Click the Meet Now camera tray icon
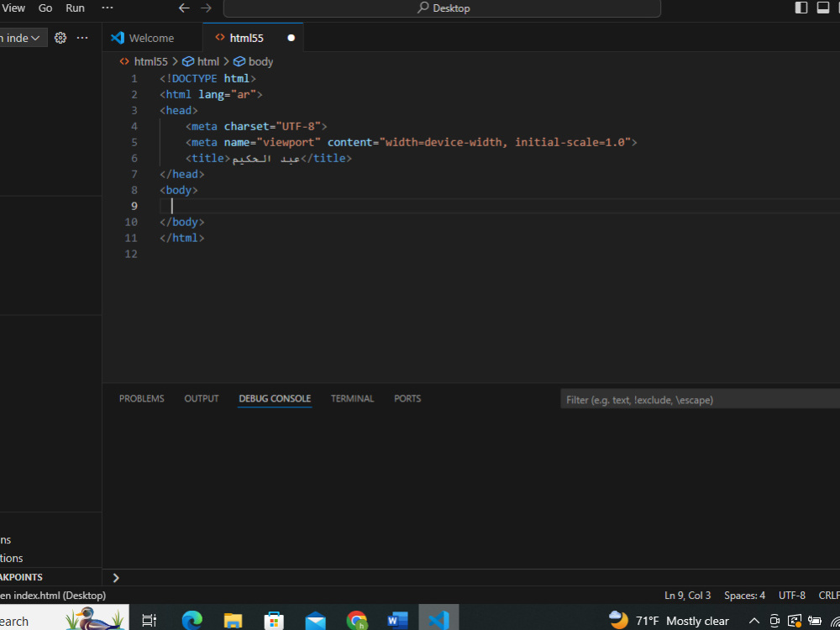This screenshot has width=840, height=630. pos(774,621)
